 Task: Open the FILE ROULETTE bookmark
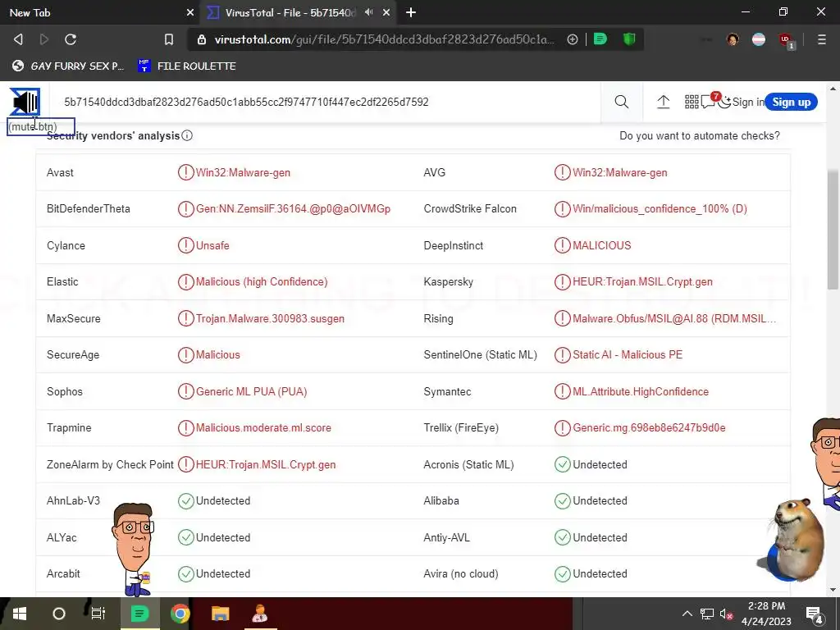[x=186, y=66]
